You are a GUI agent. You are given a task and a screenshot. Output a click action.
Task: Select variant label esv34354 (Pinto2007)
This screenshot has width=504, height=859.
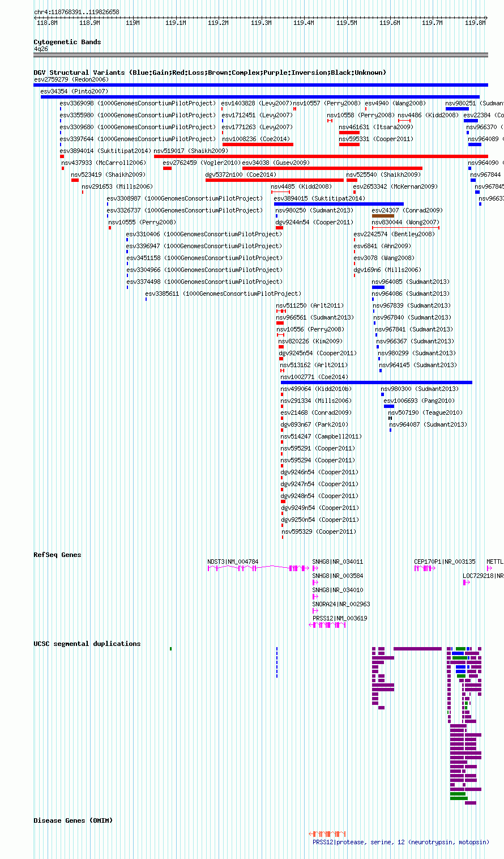click(x=75, y=91)
